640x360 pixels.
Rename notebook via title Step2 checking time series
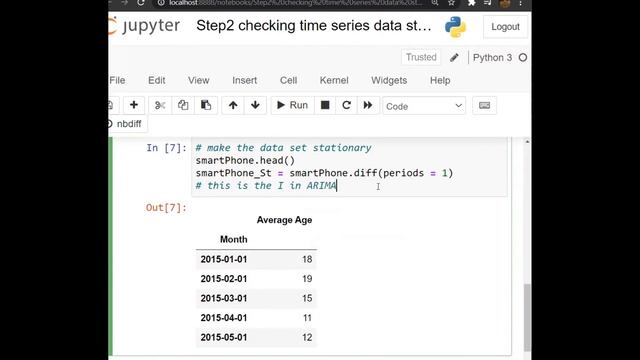click(x=313, y=26)
